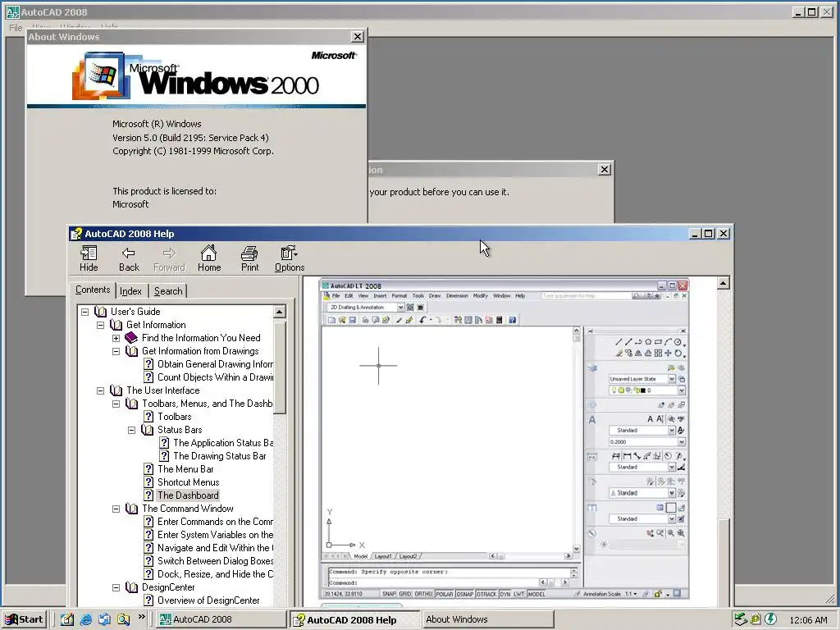Click the folder search quick launch icon
840x630 pixels.
123,619
